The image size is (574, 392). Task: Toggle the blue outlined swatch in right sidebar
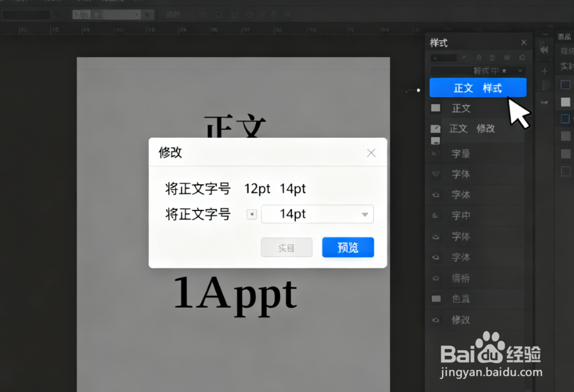point(566,118)
